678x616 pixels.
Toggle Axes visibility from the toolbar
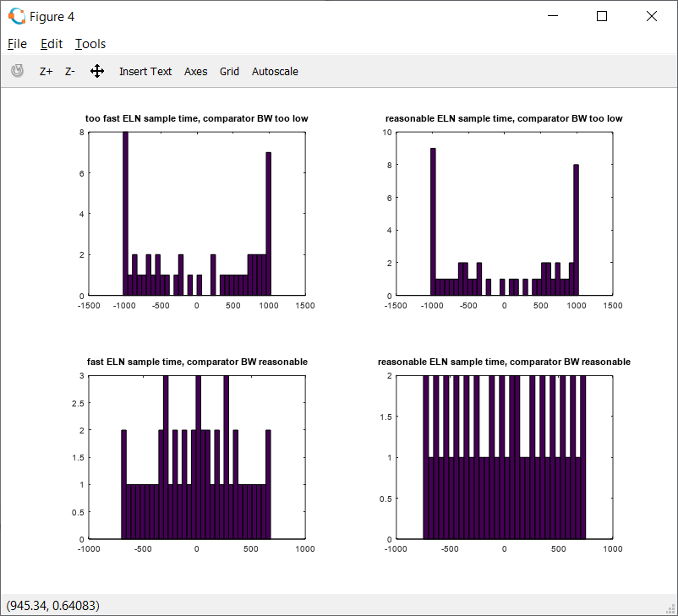click(x=195, y=72)
